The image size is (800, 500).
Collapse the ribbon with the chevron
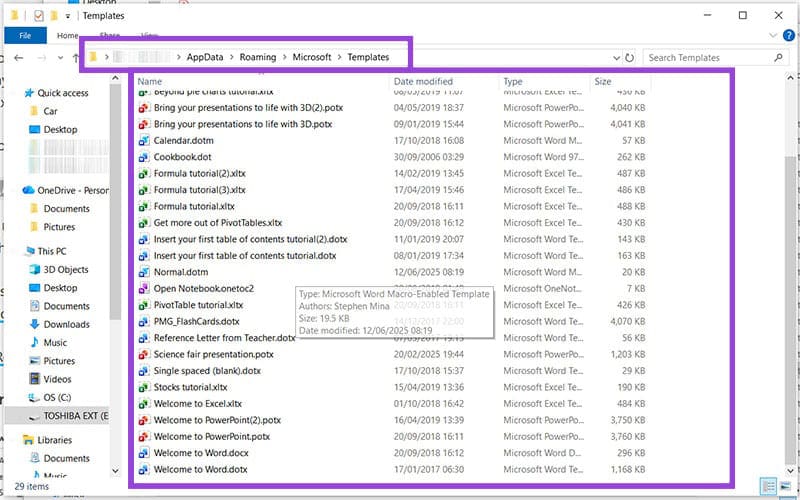click(772, 35)
